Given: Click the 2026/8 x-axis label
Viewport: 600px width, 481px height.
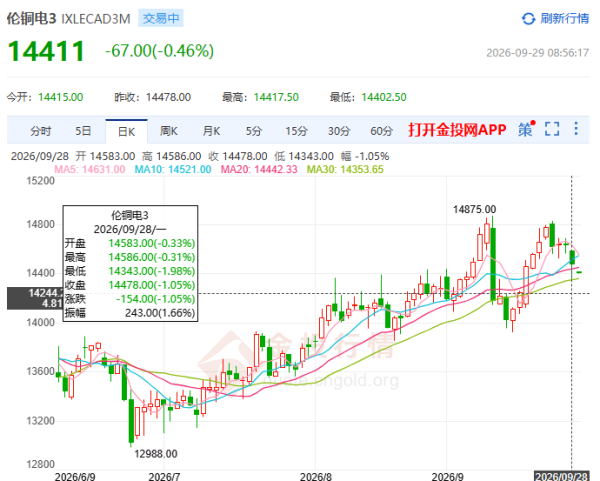Looking at the screenshot, I should click(316, 477).
